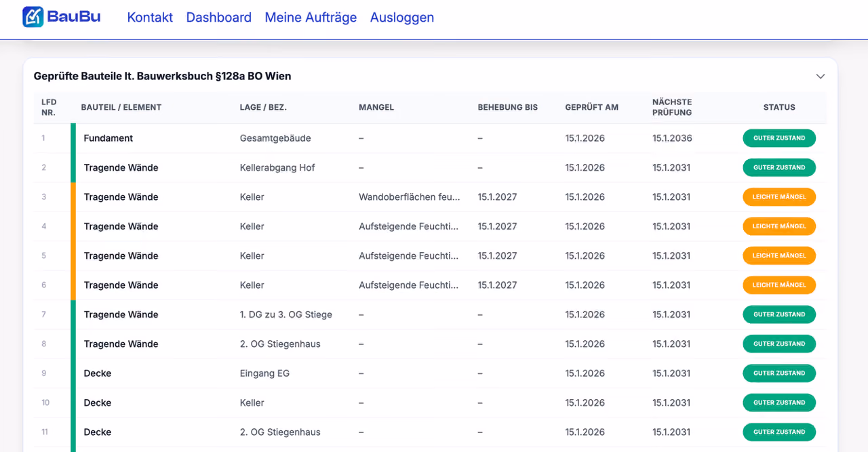Click the Geprüfte Bauteile lt. Bauwerksbuch heading

click(162, 77)
